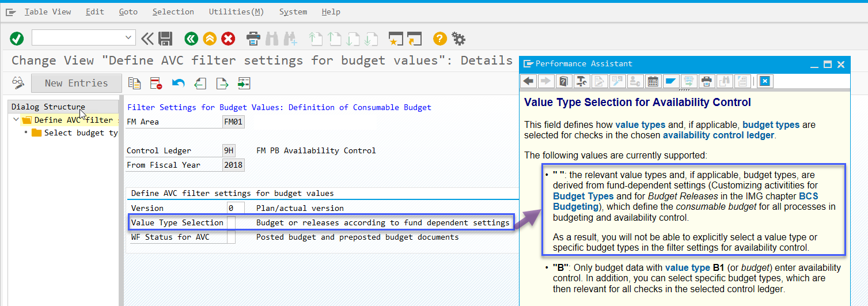Open the first 'value types' link

coord(640,124)
